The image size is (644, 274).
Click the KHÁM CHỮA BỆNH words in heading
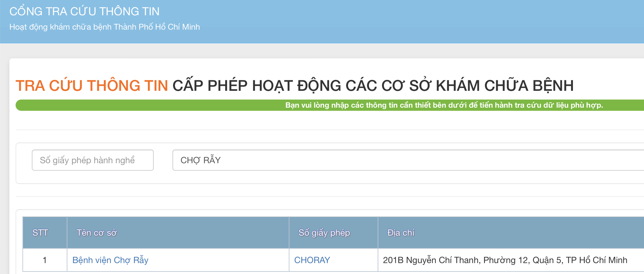(x=505, y=86)
